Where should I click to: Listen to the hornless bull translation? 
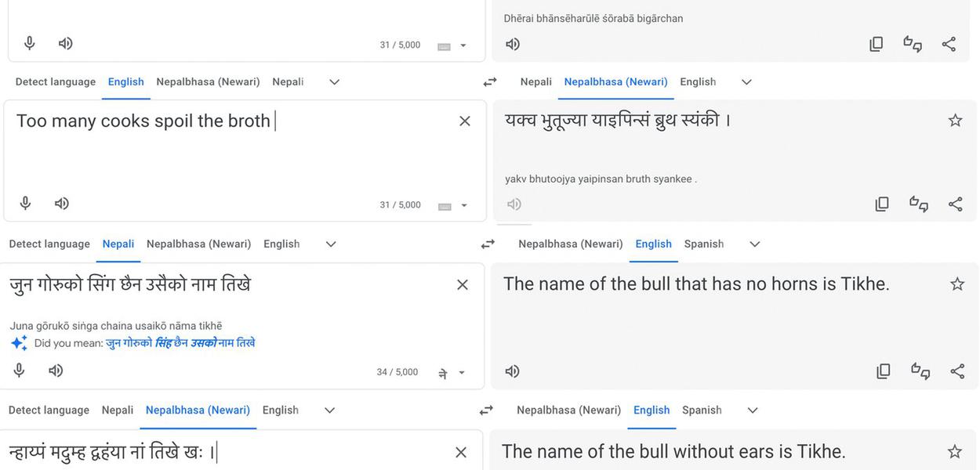tap(512, 370)
